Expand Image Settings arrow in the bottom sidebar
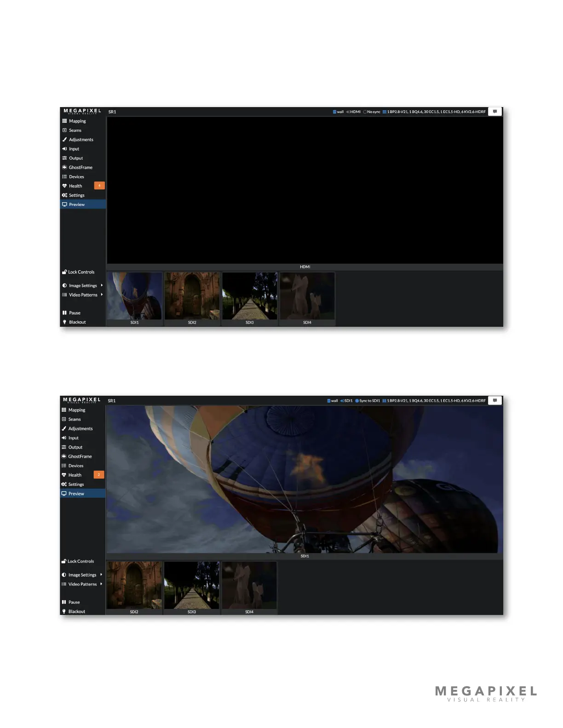563x728 pixels. 101,574
